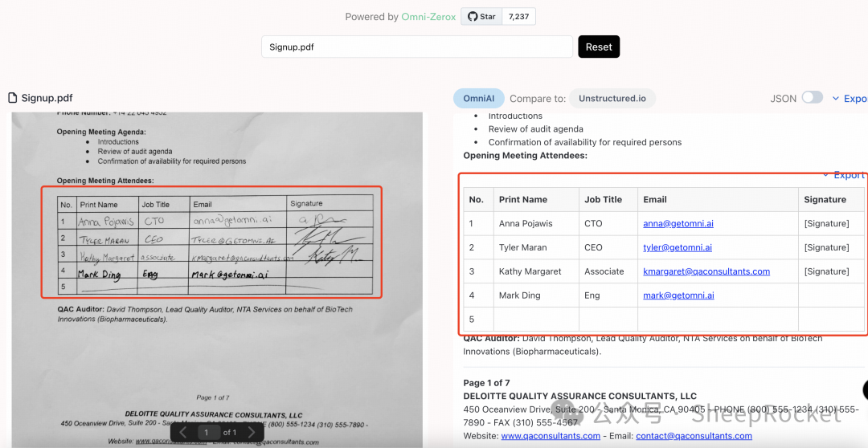
Task: Open kmargaret@qaconsultants.com email link
Action: point(706,271)
